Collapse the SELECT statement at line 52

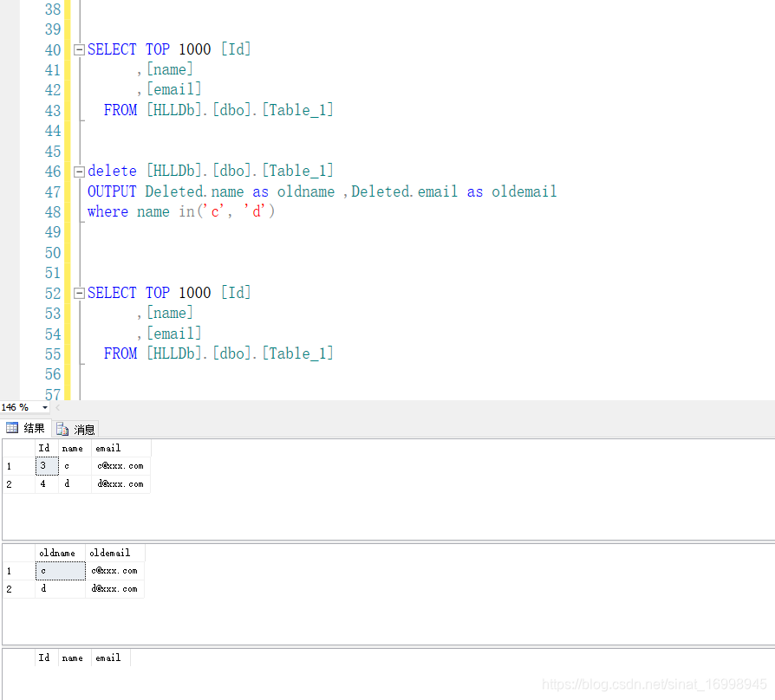coord(77,293)
